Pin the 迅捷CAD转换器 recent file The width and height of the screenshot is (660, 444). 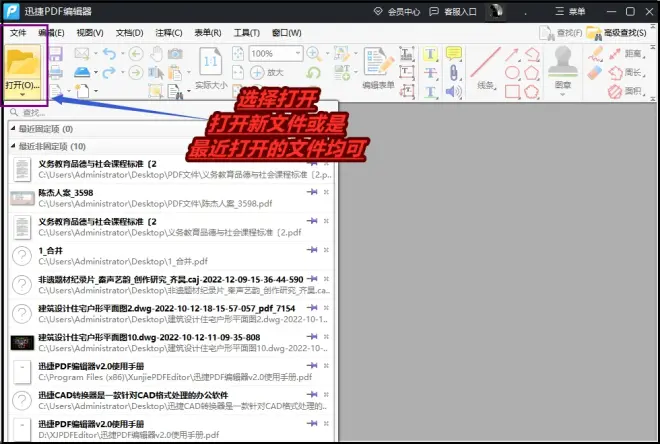[x=312, y=394]
